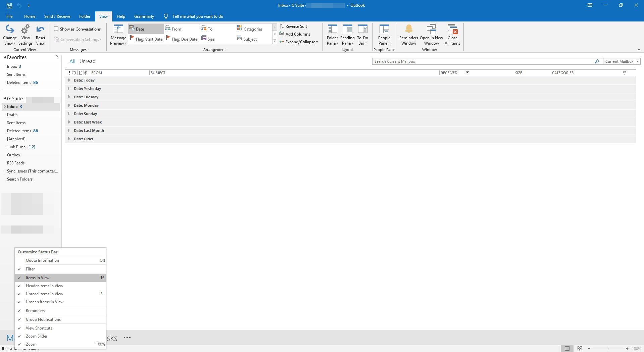Image resolution: width=644 pixels, height=352 pixels.
Task: Enable Show as Conversations checkbox
Action: [x=56, y=29]
